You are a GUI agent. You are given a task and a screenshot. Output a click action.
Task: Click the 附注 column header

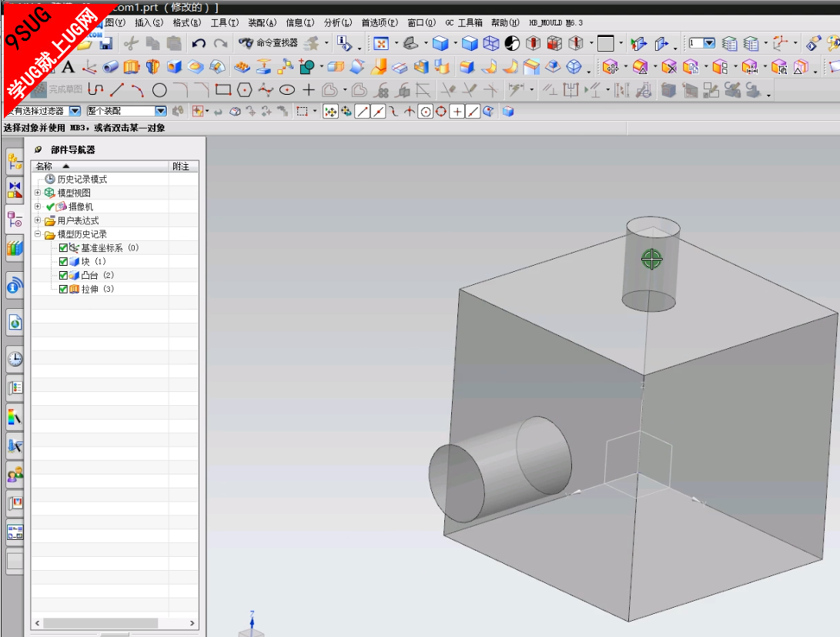pyautogui.click(x=184, y=166)
